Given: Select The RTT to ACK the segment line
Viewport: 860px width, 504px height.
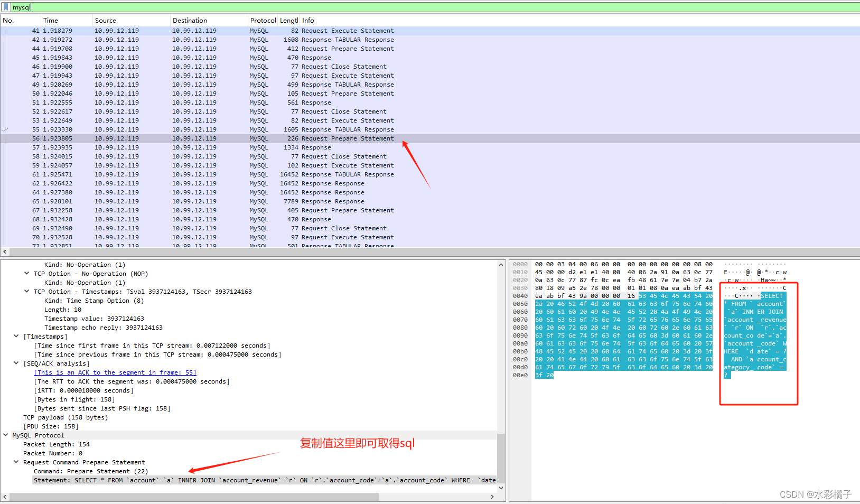Looking at the screenshot, I should point(132,381).
